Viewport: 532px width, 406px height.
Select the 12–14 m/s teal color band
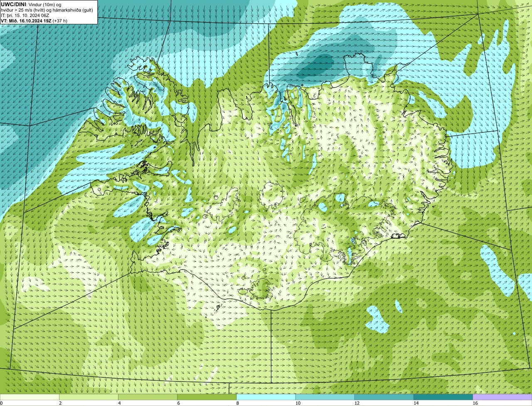(384, 397)
